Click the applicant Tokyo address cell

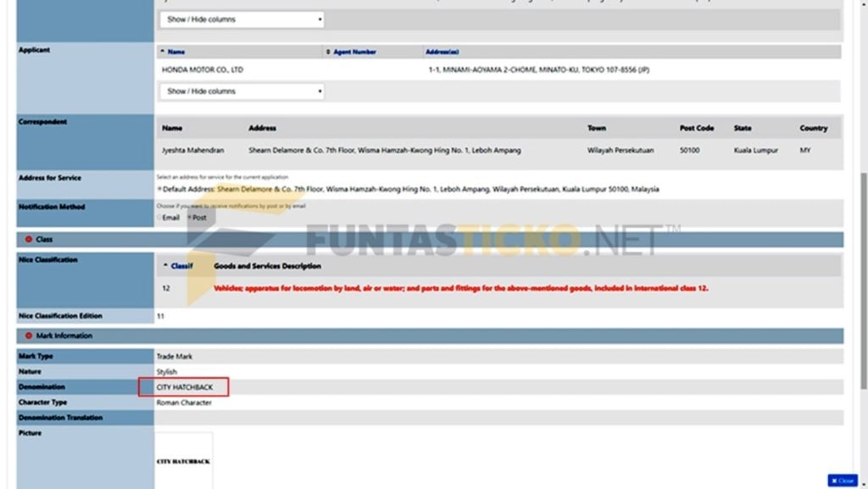(x=538, y=69)
